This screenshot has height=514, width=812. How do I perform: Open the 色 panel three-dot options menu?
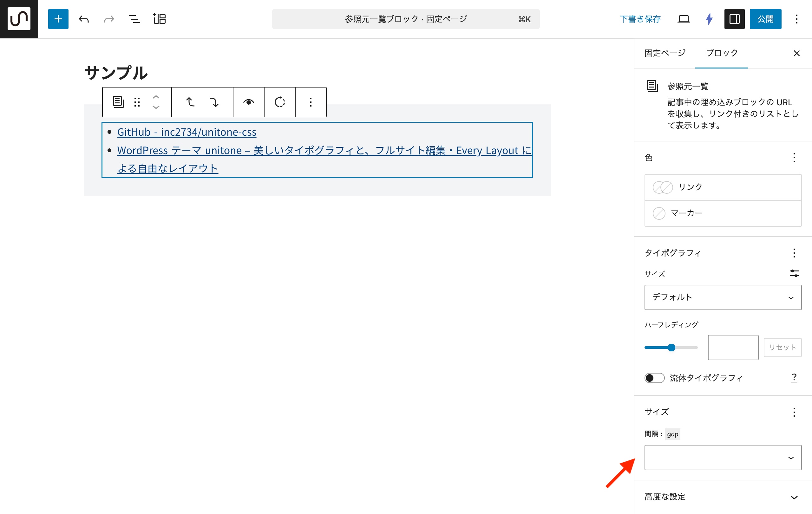[x=794, y=157]
